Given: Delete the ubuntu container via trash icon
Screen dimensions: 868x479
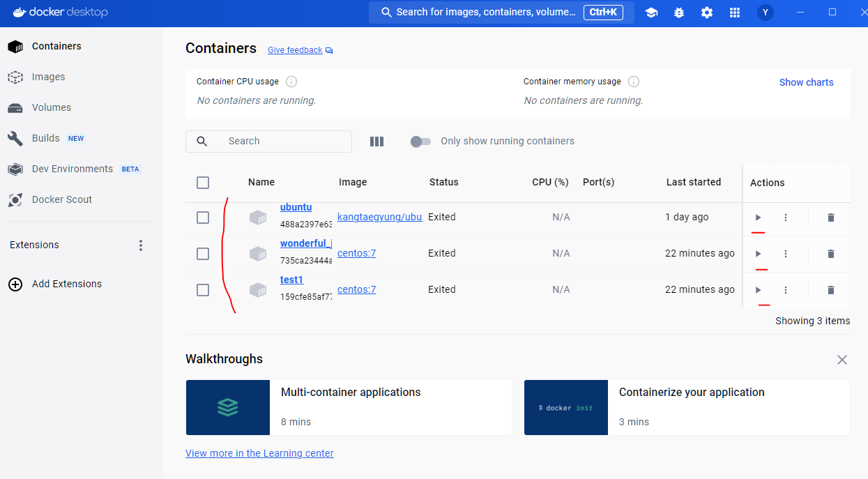Looking at the screenshot, I should [830, 218].
